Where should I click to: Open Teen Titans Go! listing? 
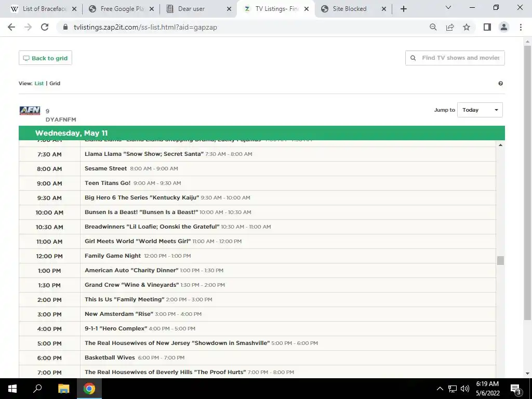coord(108,183)
